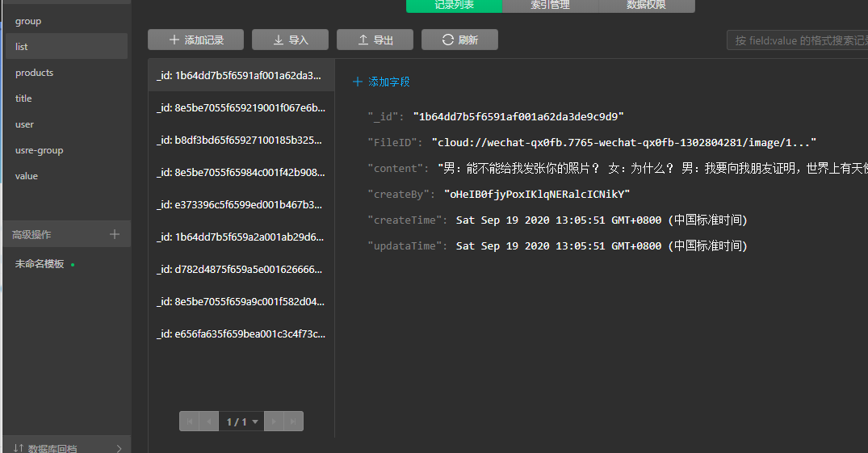Viewport: 868px width, 453px height.
Task: Switch to the 索引管理 tab
Action: tap(550, 5)
